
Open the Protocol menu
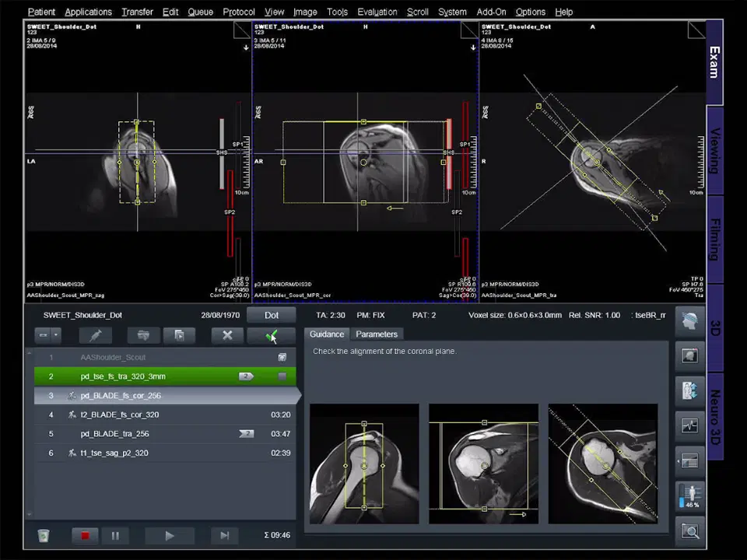click(x=238, y=12)
